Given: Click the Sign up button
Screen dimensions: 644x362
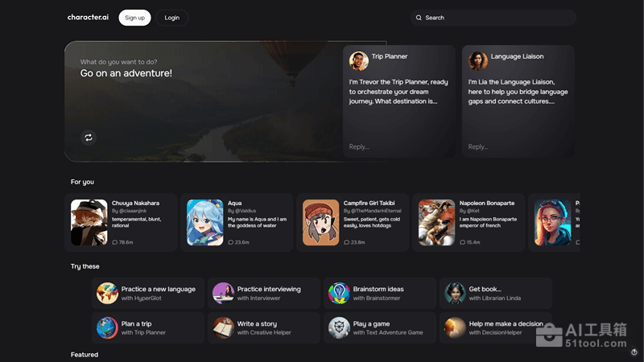Looking at the screenshot, I should (134, 18).
